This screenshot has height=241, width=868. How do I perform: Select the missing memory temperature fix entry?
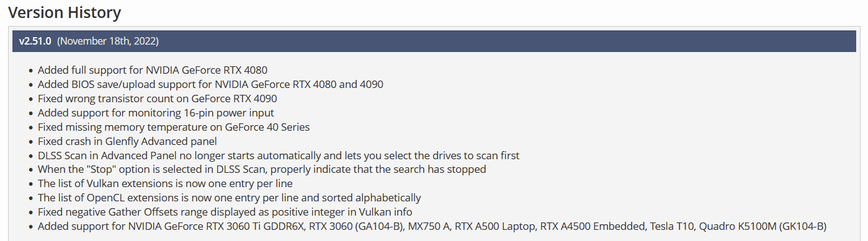(174, 127)
